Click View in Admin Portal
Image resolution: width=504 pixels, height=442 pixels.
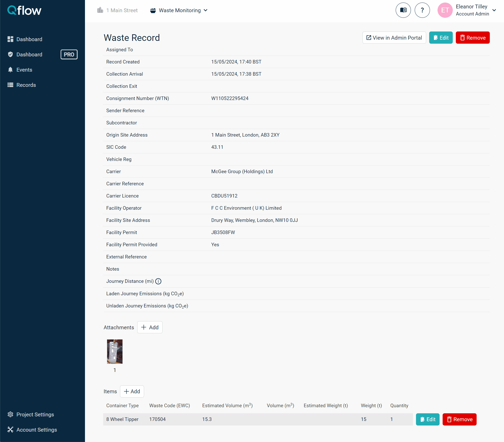[x=394, y=38]
